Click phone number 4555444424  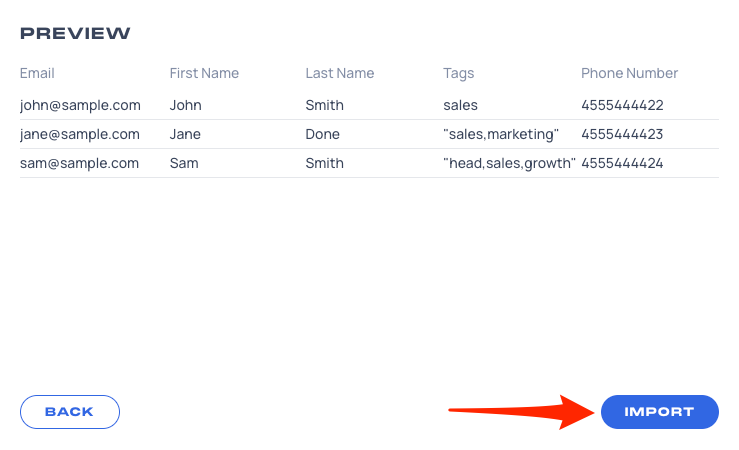pos(622,164)
